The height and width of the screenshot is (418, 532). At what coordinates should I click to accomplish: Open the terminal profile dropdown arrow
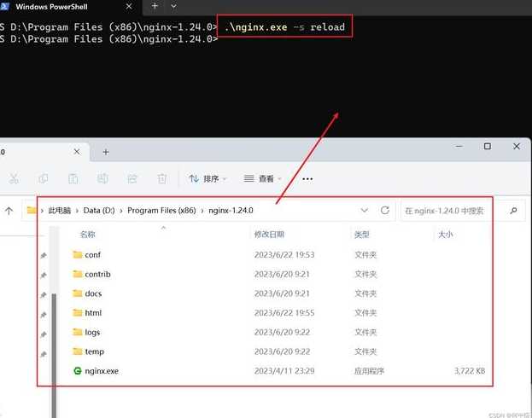(x=173, y=6)
